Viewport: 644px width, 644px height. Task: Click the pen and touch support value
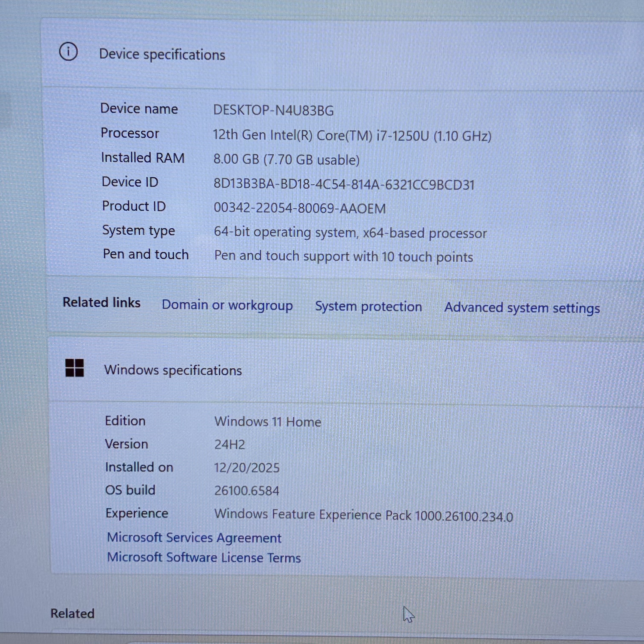[344, 256]
